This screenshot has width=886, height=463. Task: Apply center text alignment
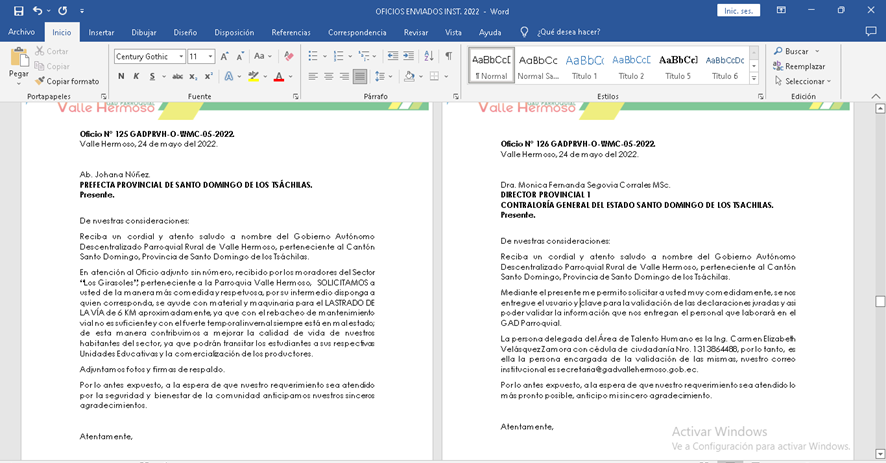[329, 76]
